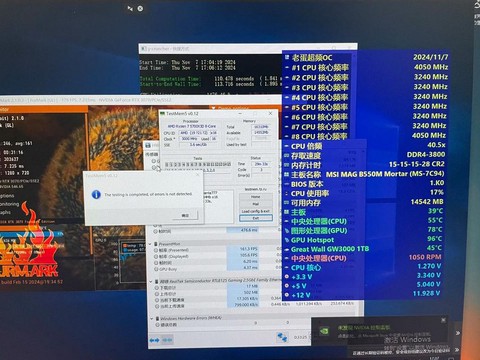
Task: Click the CPU 核心 voltage overlay row
Action: click(362, 267)
